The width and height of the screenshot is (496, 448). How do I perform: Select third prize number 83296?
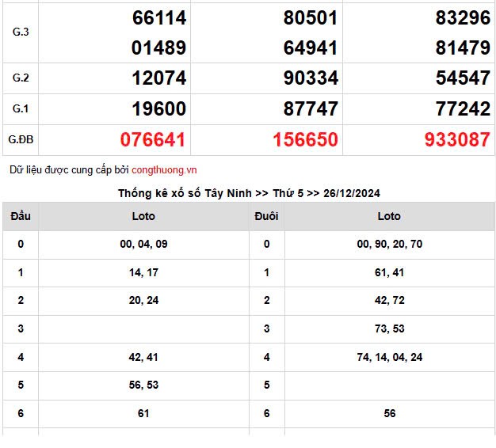coord(463,18)
